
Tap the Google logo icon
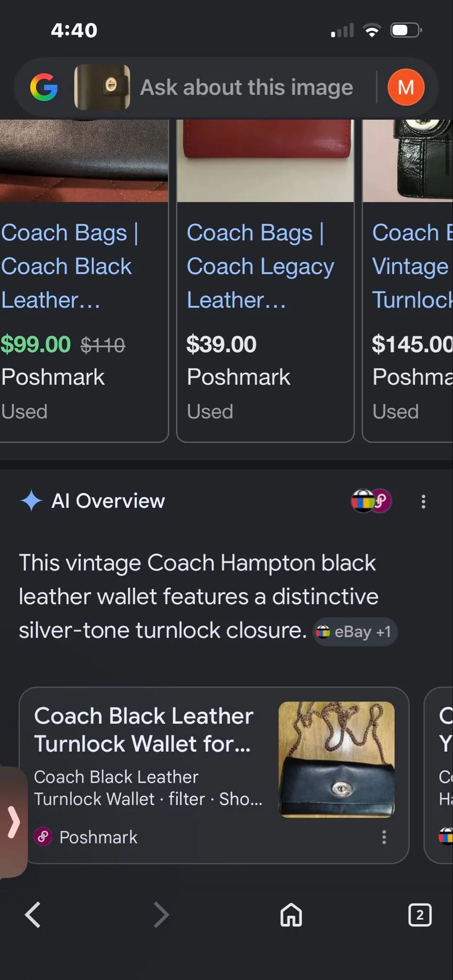tap(44, 87)
